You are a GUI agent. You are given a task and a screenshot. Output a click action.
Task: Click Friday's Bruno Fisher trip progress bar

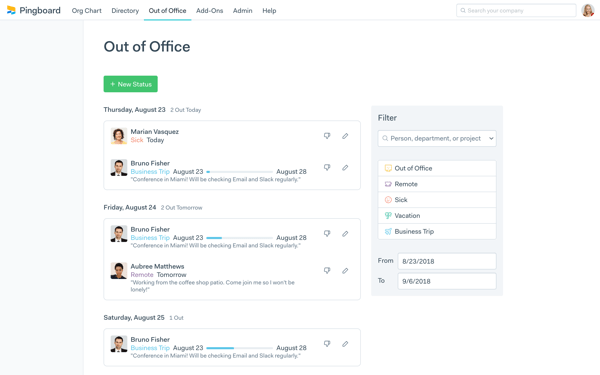pos(240,238)
